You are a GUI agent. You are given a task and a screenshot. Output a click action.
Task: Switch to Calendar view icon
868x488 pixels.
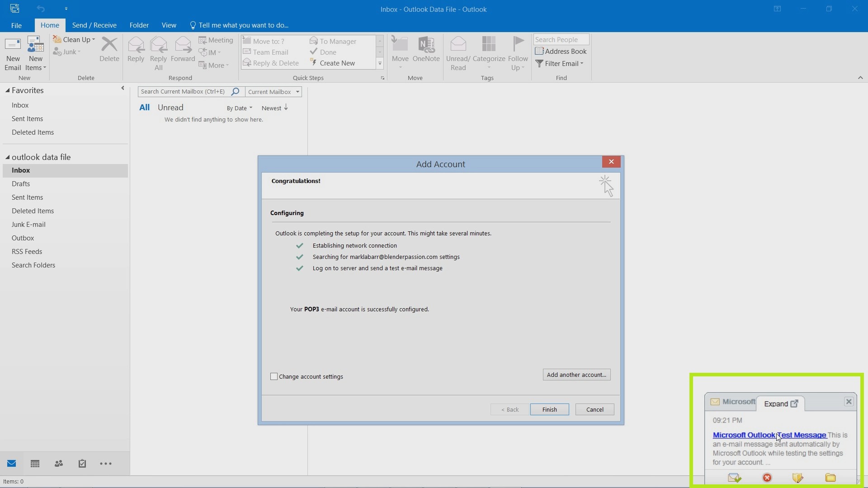pyautogui.click(x=35, y=464)
